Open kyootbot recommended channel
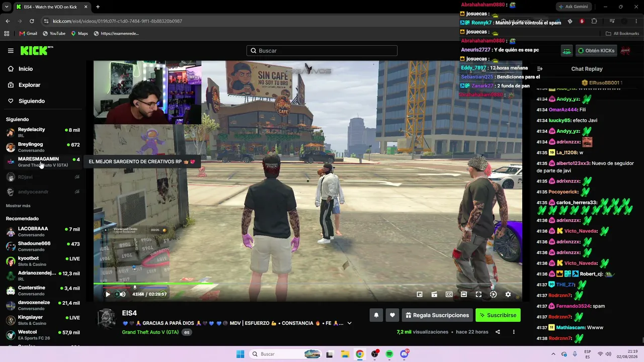Screen dimensions: 644x362 pyautogui.click(x=43, y=261)
